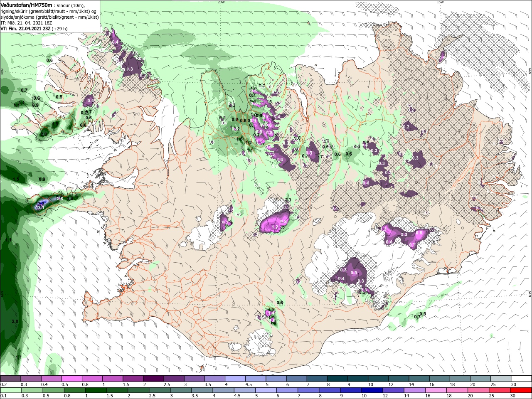This screenshot has width=532, height=399.
Task: Select the medium green 0.5 rain swatch
Action: (x=53, y=390)
